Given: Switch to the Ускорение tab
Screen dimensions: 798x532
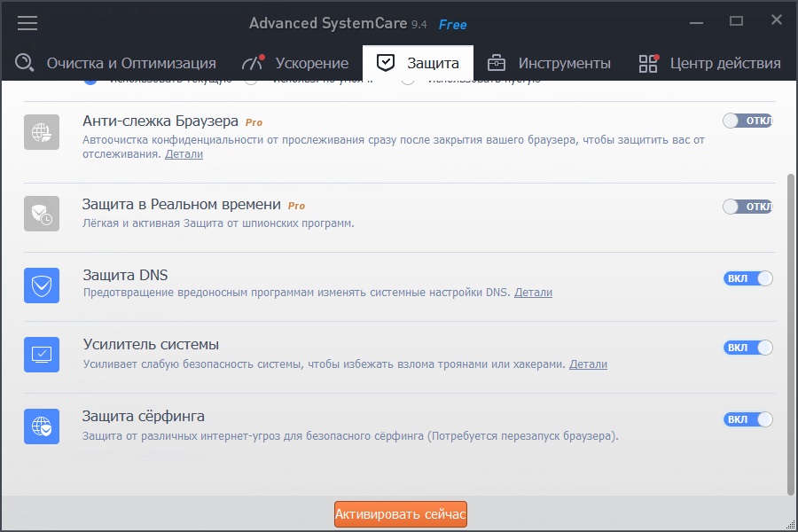Looking at the screenshot, I should [x=295, y=63].
